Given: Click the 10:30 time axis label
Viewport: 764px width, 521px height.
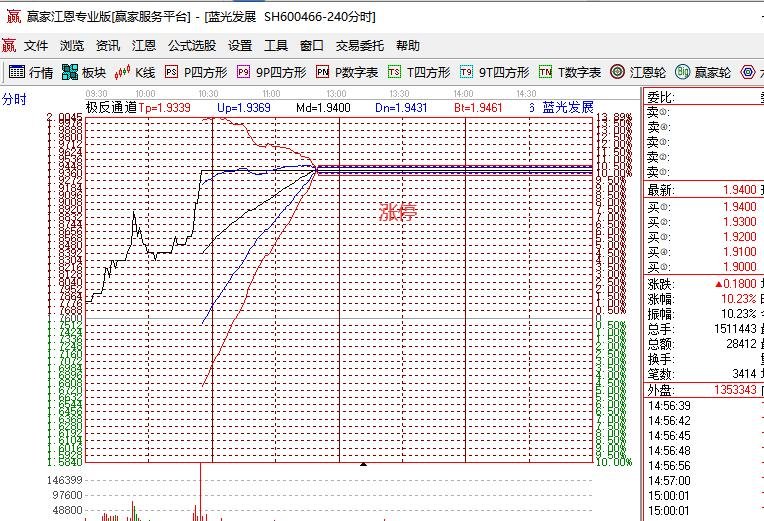Looking at the screenshot, I should pyautogui.click(x=209, y=94).
